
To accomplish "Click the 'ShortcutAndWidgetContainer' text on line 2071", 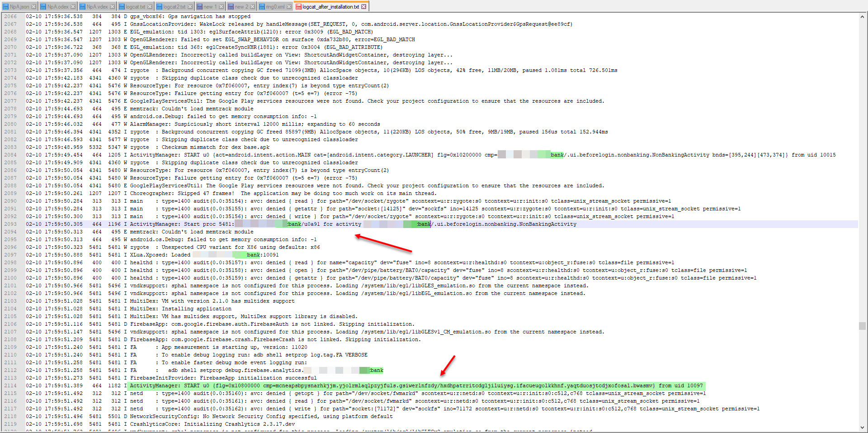I will click(345, 55).
